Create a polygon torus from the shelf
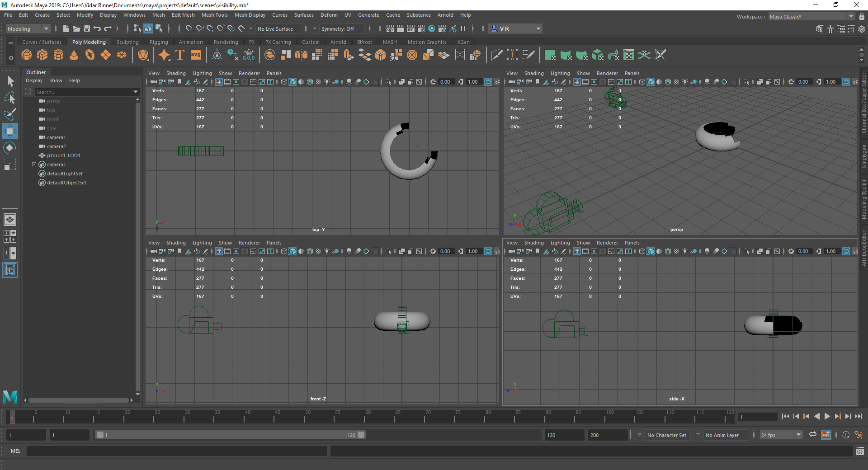 [90, 55]
